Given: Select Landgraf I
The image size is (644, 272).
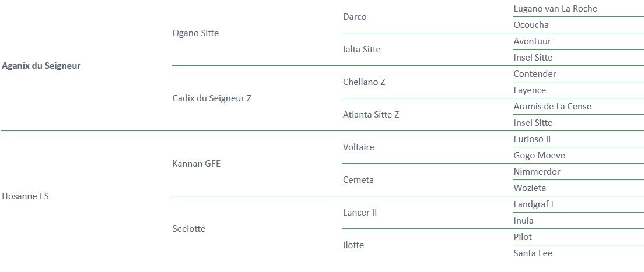Looking at the screenshot, I should (x=533, y=204).
